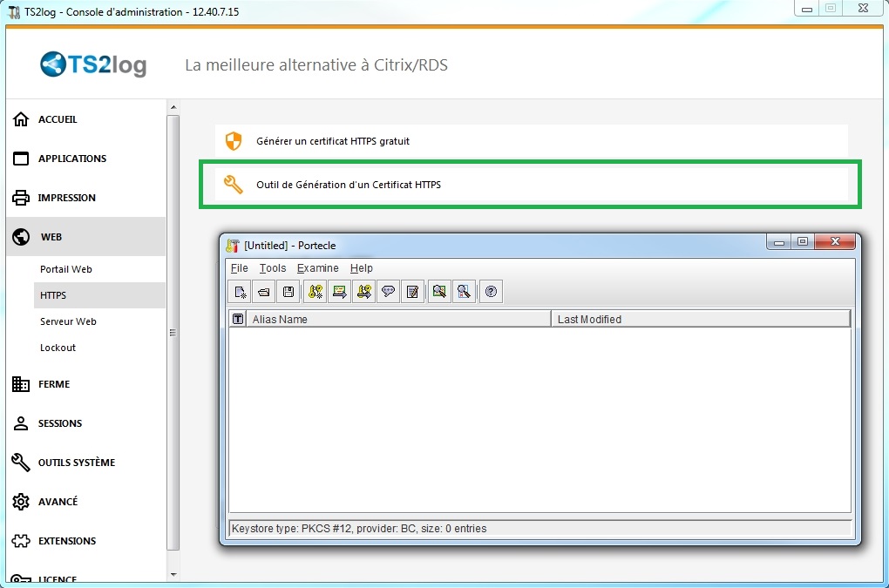Screen dimensions: 889x588
Task: Open the FERME section
Action: click(x=86, y=384)
